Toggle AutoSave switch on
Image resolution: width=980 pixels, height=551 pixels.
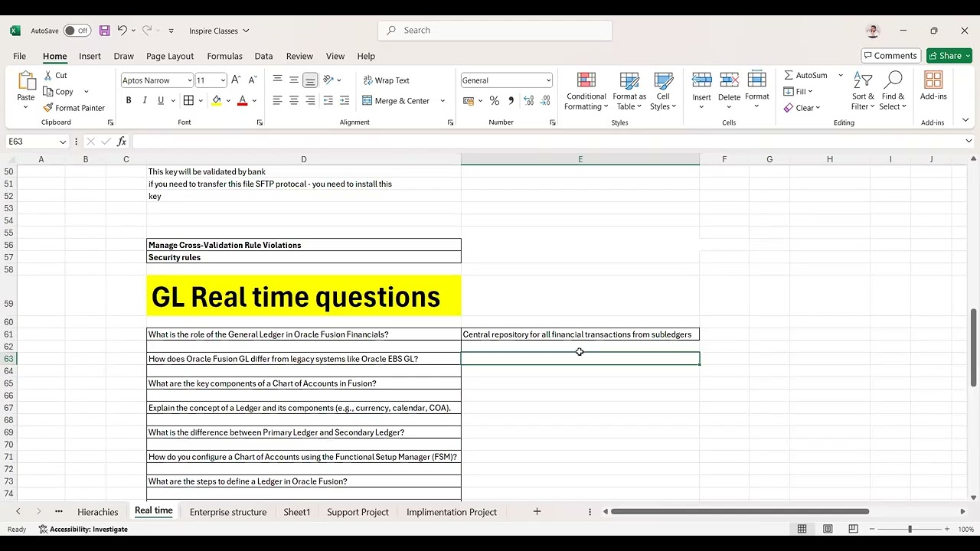tap(77, 31)
